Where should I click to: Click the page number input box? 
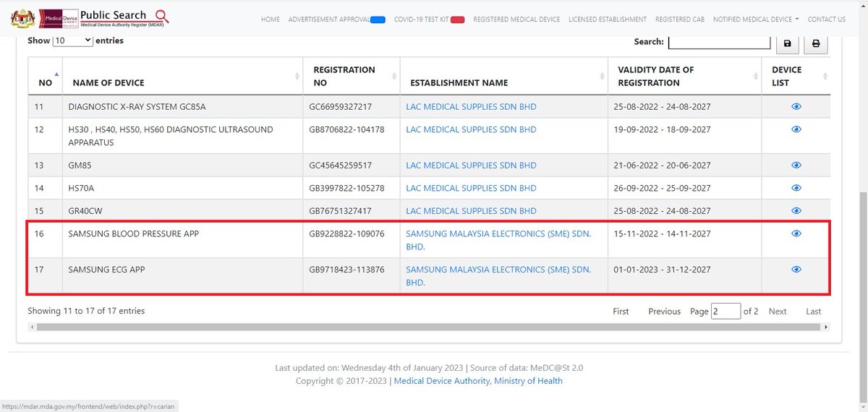[726, 311]
